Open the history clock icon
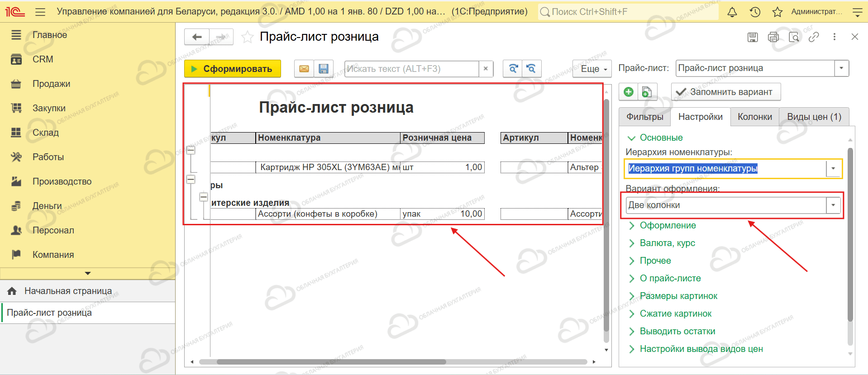868x375 pixels. (755, 12)
